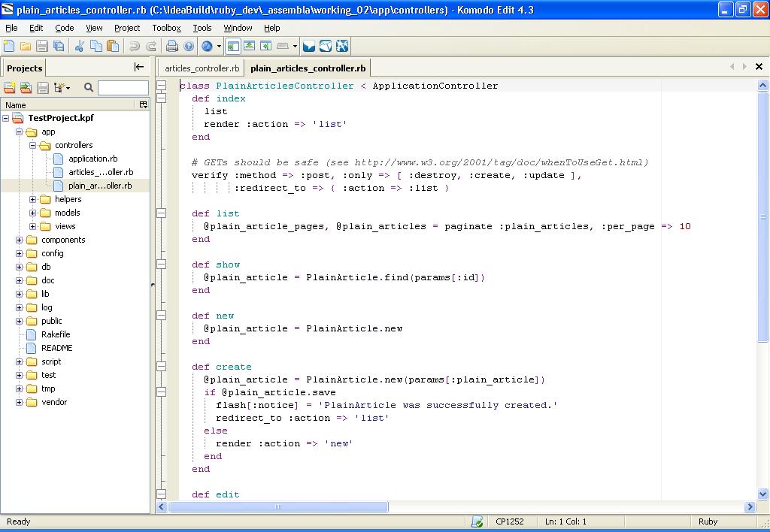Click the project filter search field

(x=123, y=88)
